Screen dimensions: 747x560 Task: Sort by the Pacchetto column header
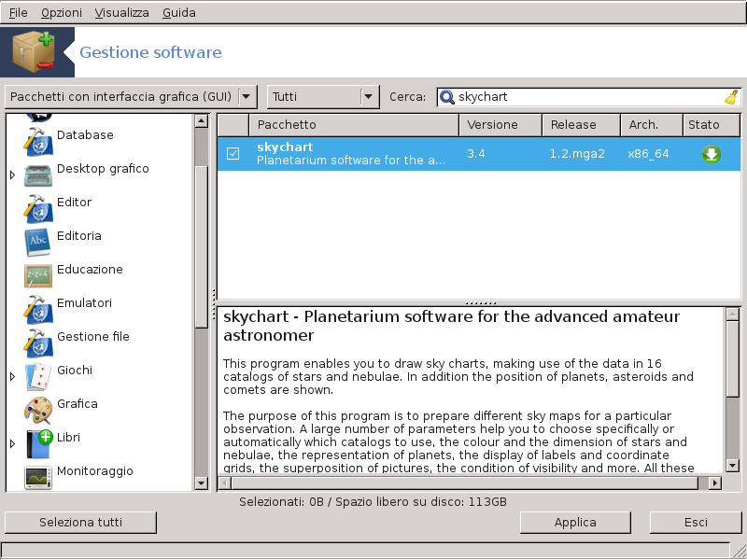pos(354,125)
